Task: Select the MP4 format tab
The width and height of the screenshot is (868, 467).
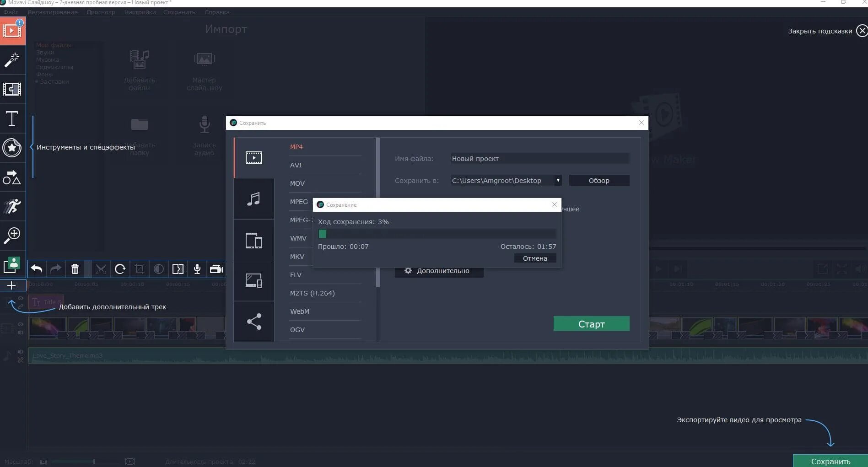Action: click(x=297, y=146)
